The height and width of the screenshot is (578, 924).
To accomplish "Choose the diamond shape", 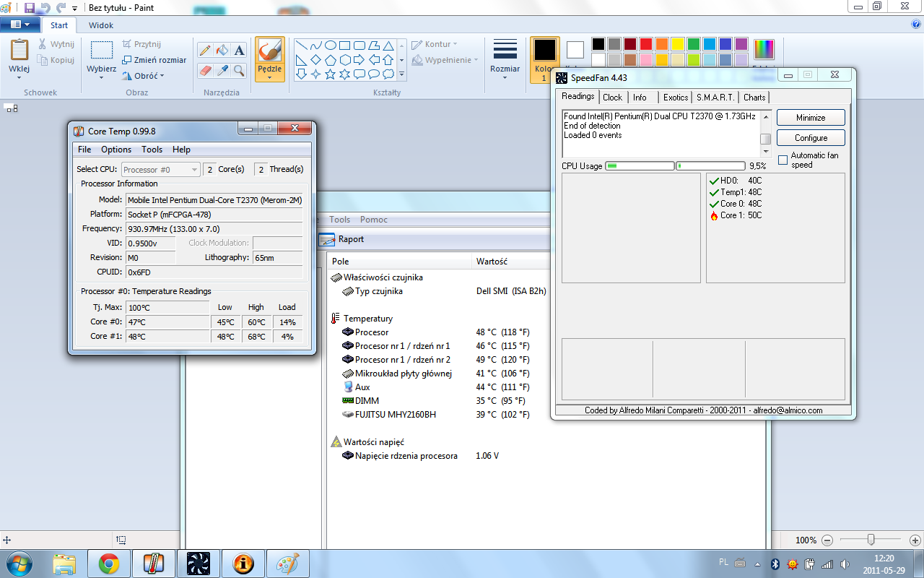I will (316, 60).
